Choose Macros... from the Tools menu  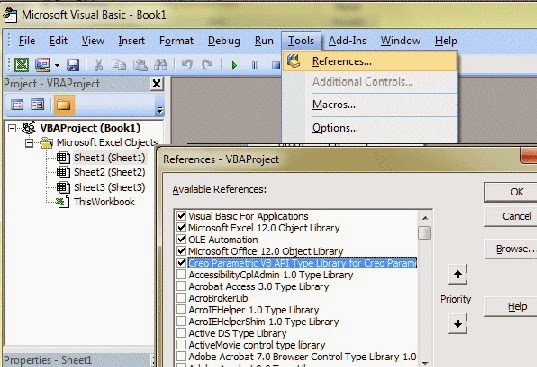(x=370, y=104)
